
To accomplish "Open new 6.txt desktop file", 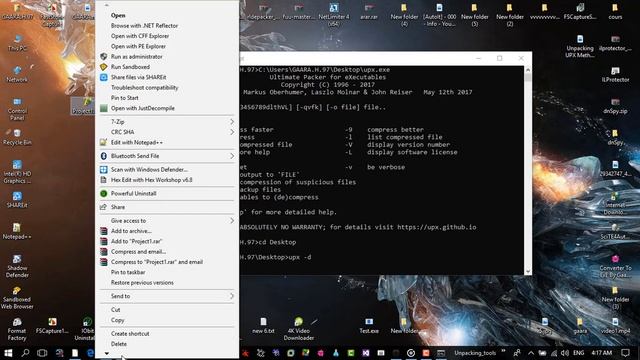I will [263, 325].
